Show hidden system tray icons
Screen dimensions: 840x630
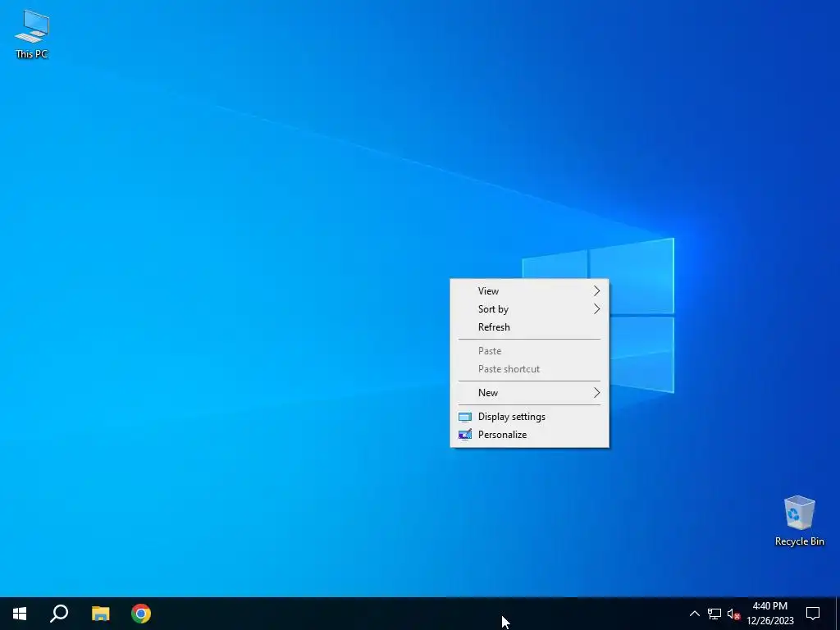click(694, 614)
